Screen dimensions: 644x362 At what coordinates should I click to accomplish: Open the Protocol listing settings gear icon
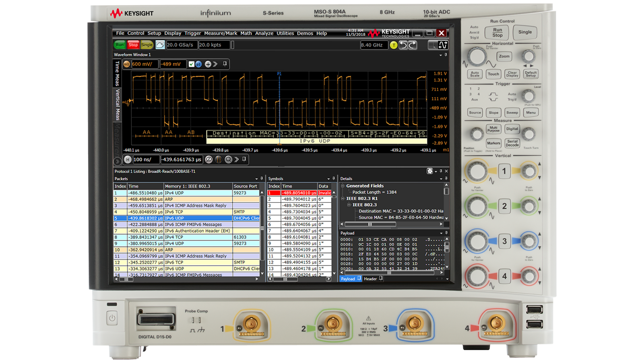(x=430, y=171)
